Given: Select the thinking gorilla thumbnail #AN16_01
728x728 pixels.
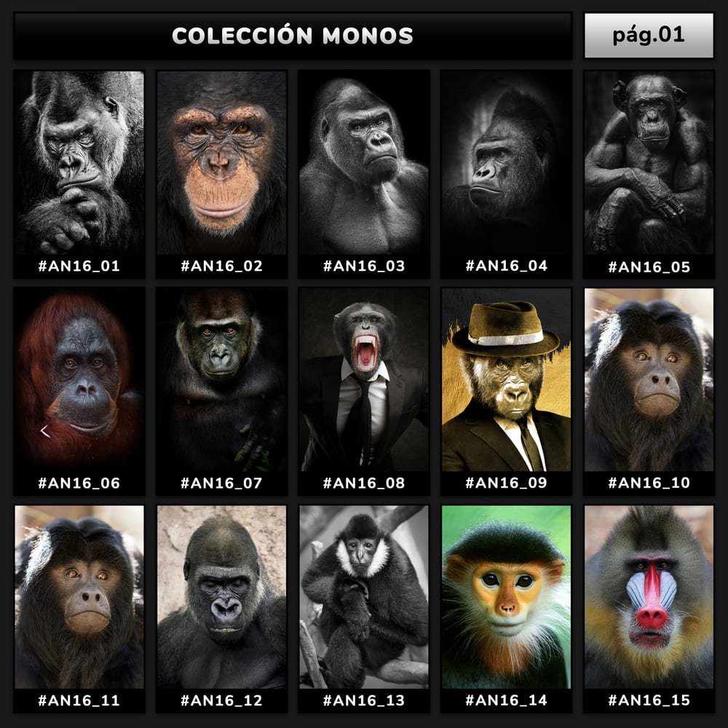Looking at the screenshot, I should pyautogui.click(x=79, y=162).
